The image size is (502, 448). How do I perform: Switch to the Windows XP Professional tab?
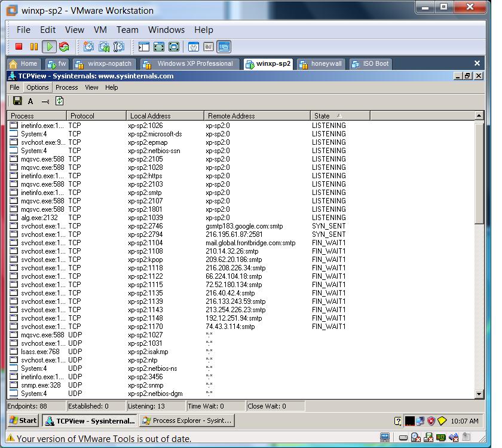click(x=190, y=64)
